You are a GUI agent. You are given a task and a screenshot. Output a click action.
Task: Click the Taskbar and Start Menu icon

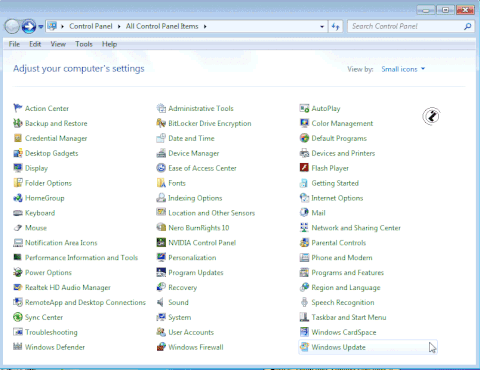(304, 317)
